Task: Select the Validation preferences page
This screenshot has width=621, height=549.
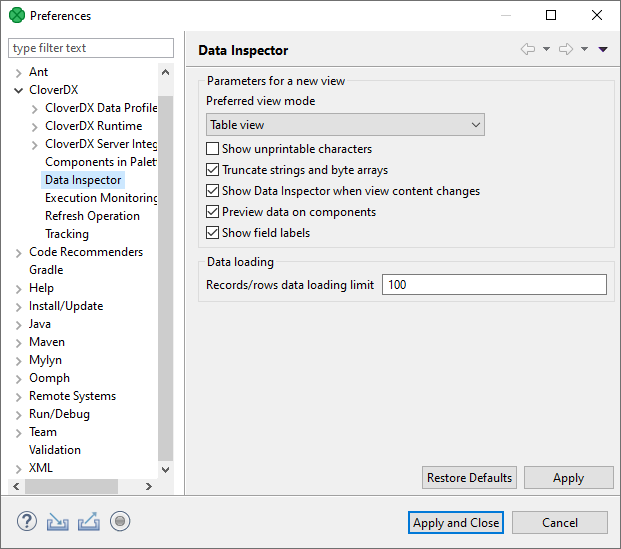Action: pyautogui.click(x=55, y=450)
